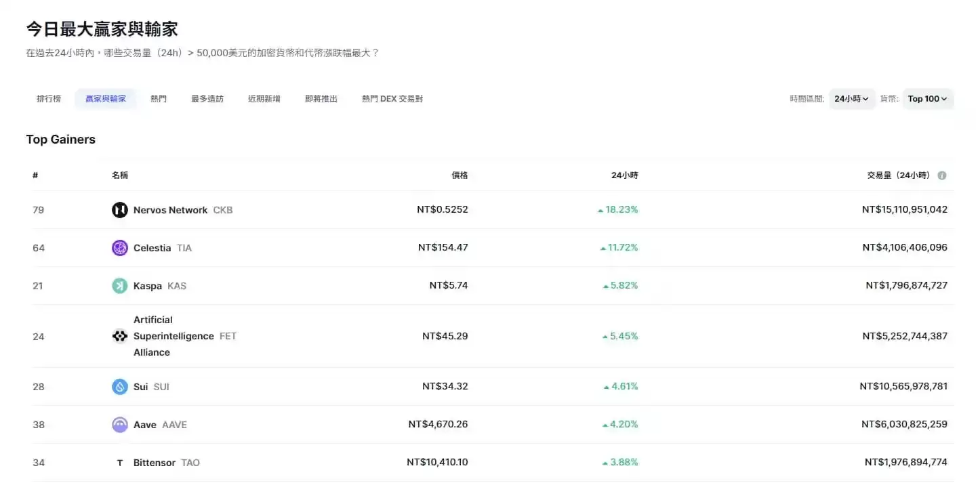Click the Bittensor TAO logo
The image size is (980, 483).
(119, 462)
